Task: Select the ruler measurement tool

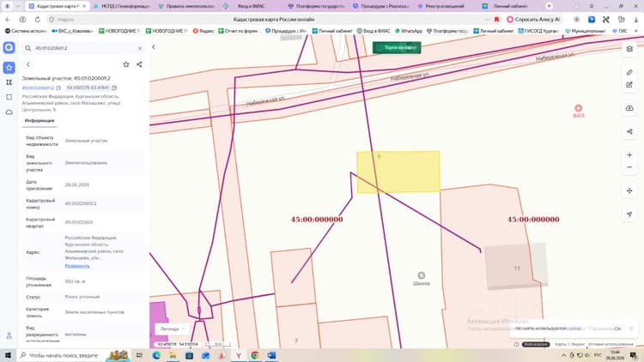Action: [629, 72]
